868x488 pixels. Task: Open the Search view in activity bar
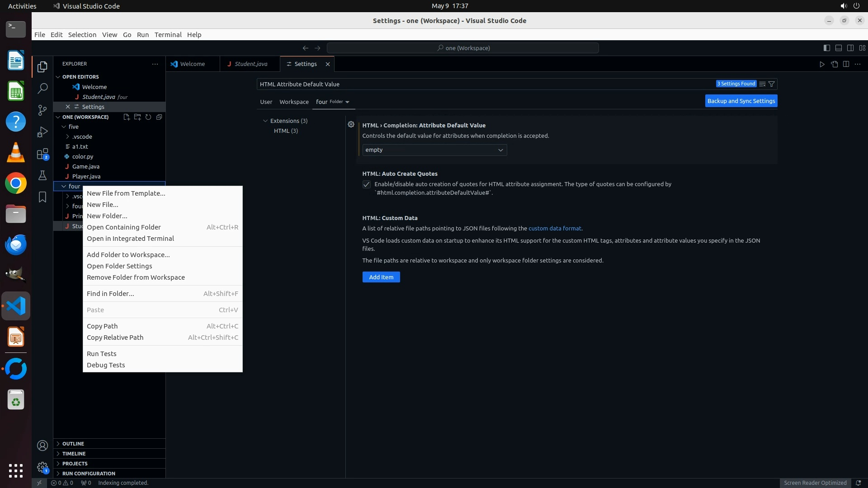tap(42, 88)
